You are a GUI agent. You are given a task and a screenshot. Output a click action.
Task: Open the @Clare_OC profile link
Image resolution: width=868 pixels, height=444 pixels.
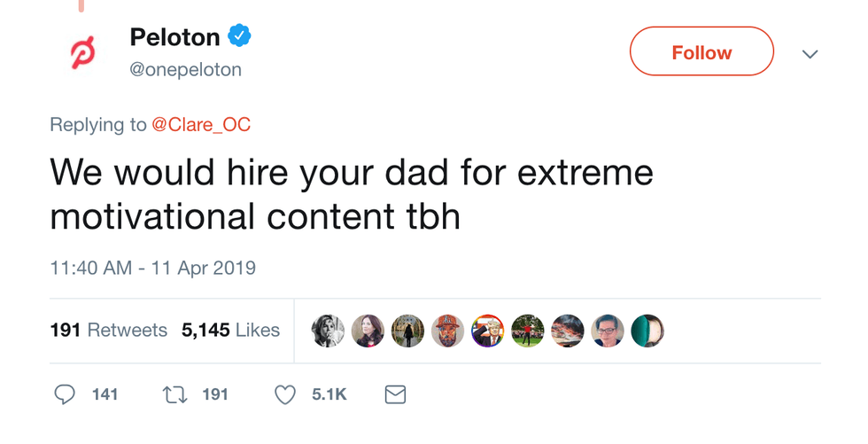(x=202, y=125)
